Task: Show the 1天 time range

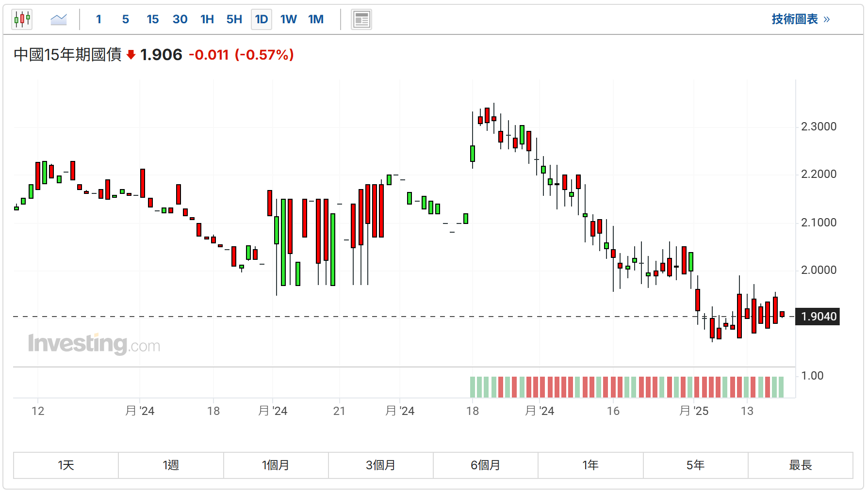Action: (x=66, y=465)
